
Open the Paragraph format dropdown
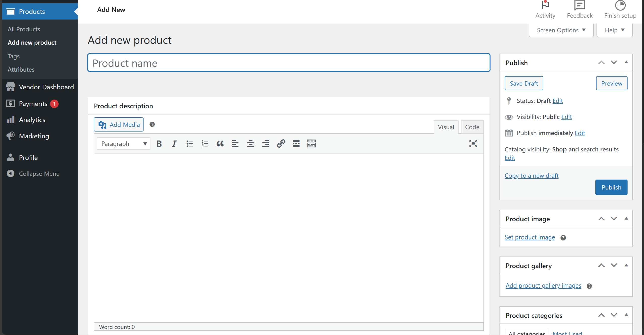pyautogui.click(x=124, y=144)
